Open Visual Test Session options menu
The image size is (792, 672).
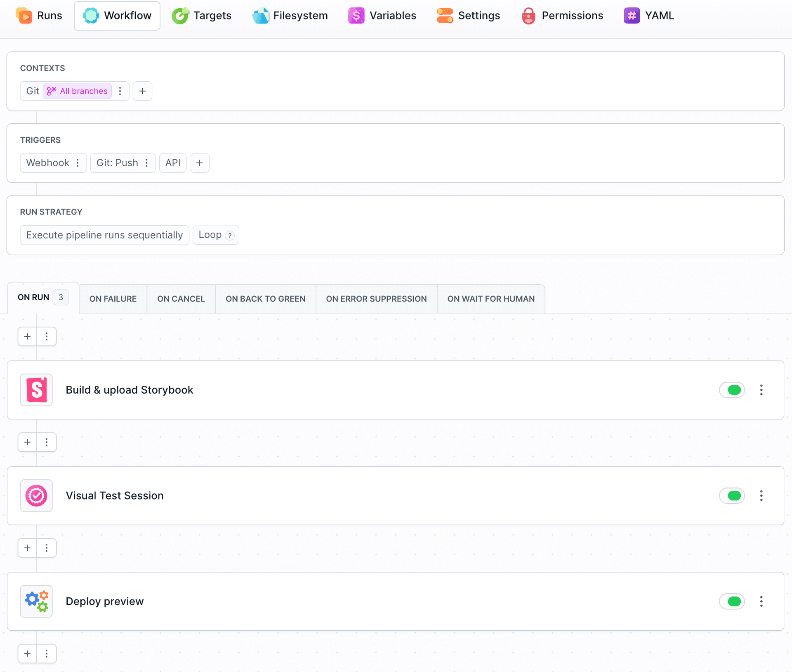761,495
